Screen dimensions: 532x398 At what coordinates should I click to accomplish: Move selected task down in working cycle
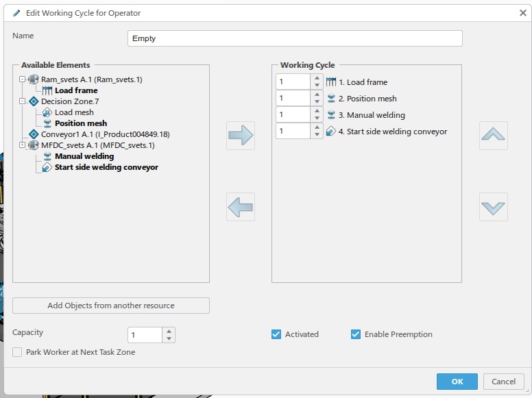(x=494, y=207)
